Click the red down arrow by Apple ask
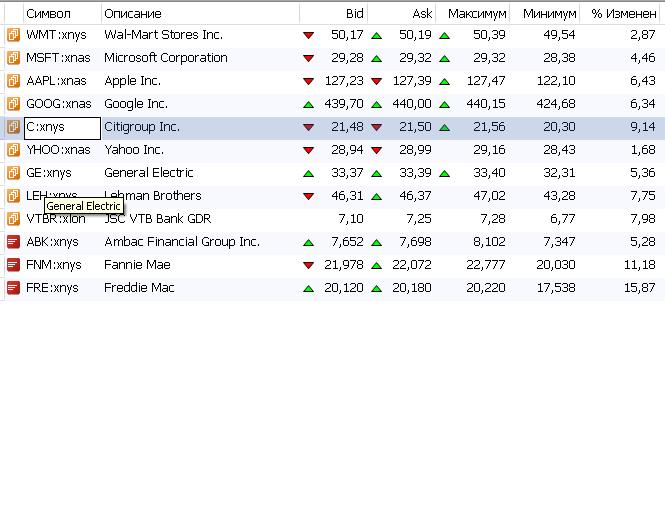 click(377, 81)
